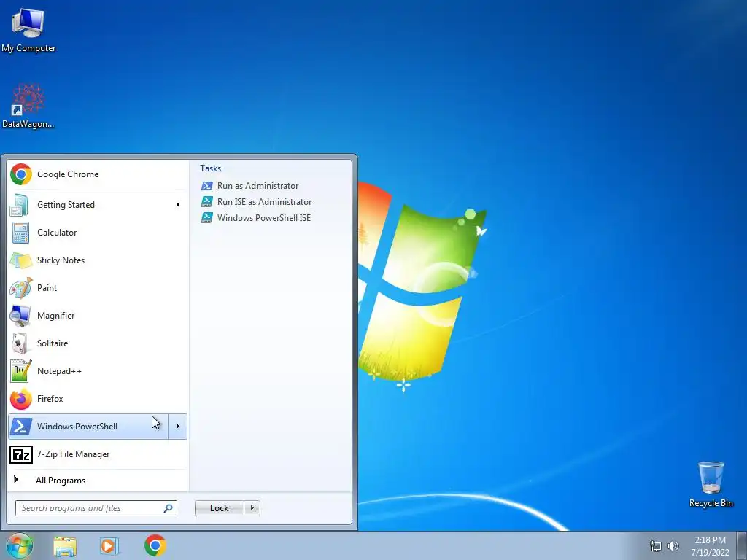Click the volume speaker tray icon
This screenshot has width=747, height=560.
pos(673,546)
